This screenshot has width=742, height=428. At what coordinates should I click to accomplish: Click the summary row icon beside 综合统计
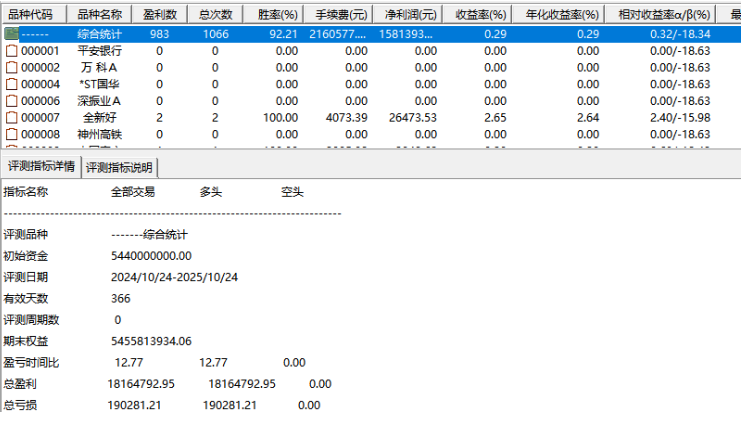[11, 34]
